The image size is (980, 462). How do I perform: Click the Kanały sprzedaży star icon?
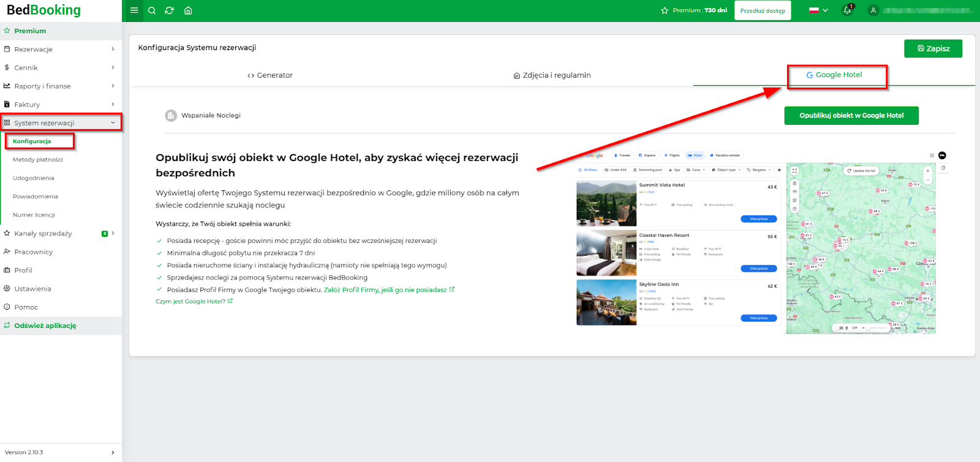click(7, 233)
